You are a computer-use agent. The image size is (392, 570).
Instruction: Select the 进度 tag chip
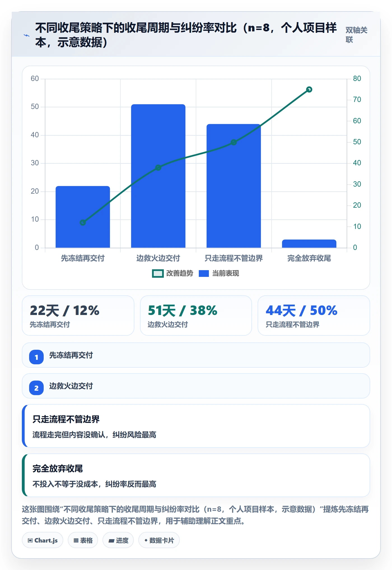(x=118, y=540)
